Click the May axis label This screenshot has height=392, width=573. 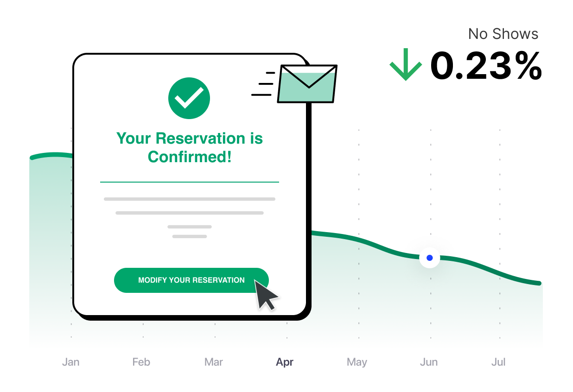coord(357,362)
